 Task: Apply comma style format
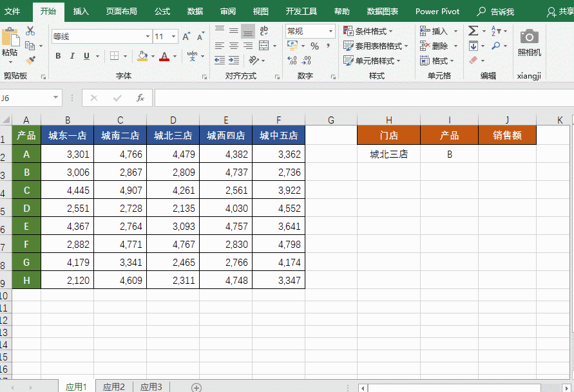pyautogui.click(x=329, y=46)
